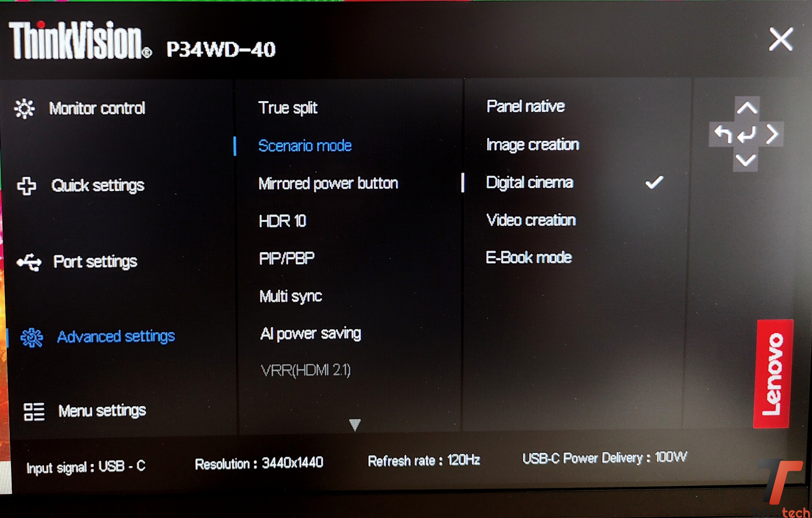This screenshot has height=518, width=812.
Task: Click the up arrow navigation icon
Action: 747,109
